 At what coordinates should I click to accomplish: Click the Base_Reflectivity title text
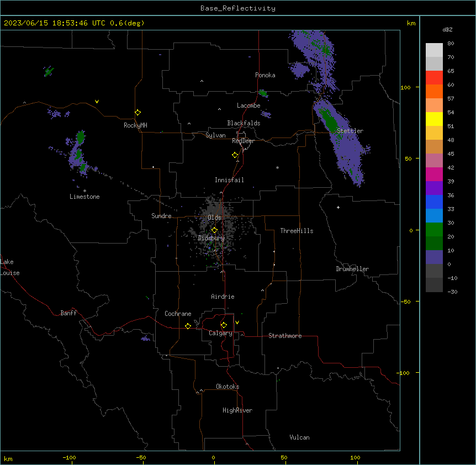pyautogui.click(x=238, y=8)
